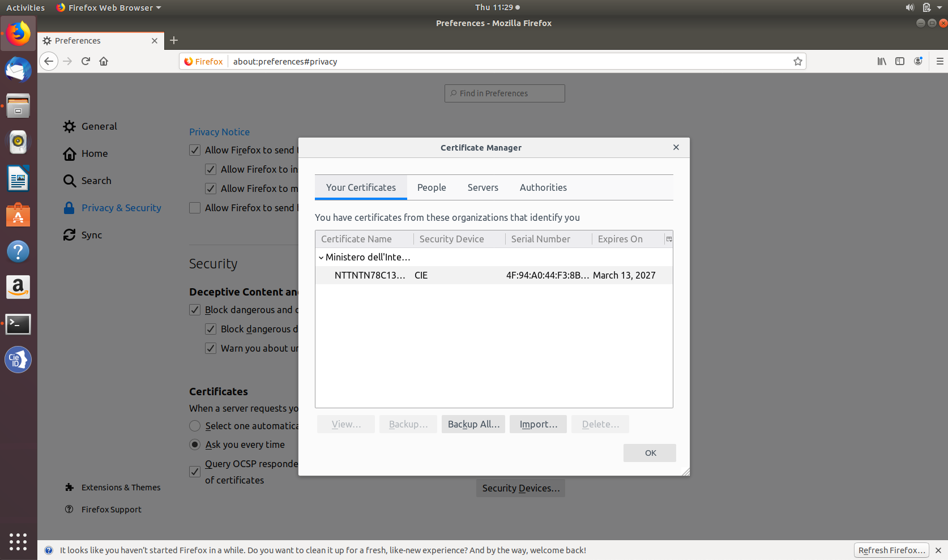Launch Thunderbird mail from the dock
The height and width of the screenshot is (560, 948).
pyautogui.click(x=18, y=70)
